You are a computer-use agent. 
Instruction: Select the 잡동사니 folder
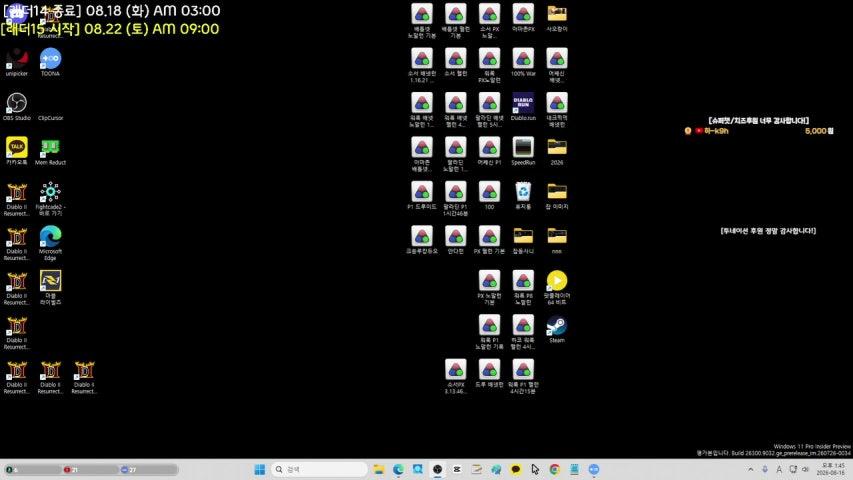click(x=523, y=241)
